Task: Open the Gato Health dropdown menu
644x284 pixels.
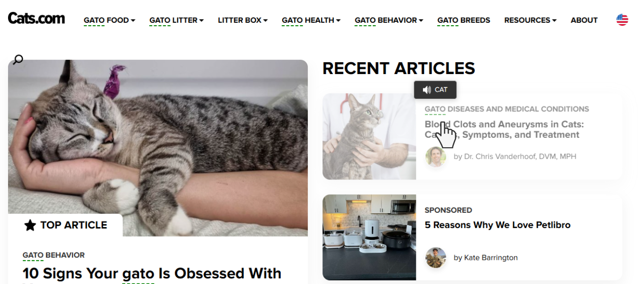Action: coord(311,20)
